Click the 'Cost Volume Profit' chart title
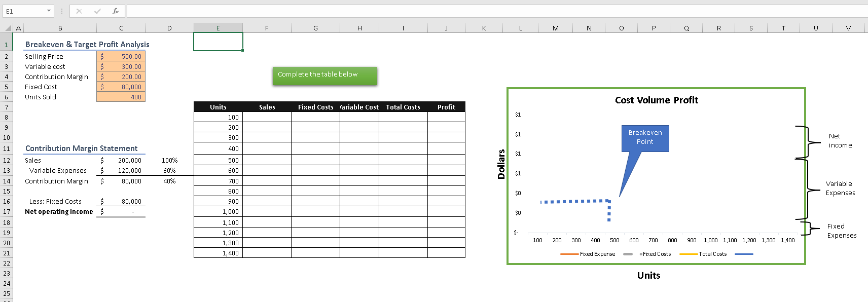The height and width of the screenshot is (302, 868). coord(657,100)
